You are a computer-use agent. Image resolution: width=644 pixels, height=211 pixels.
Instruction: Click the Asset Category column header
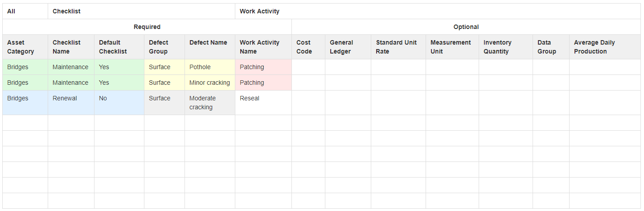(25, 47)
